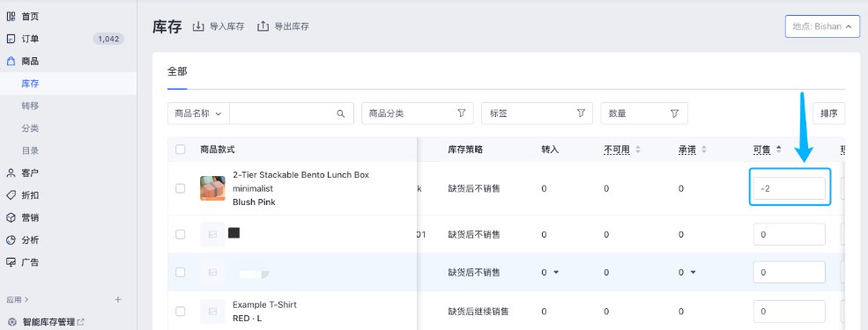Check the Bento Lunch Box row checkbox
Screen dimensions: 868x330
[181, 188]
